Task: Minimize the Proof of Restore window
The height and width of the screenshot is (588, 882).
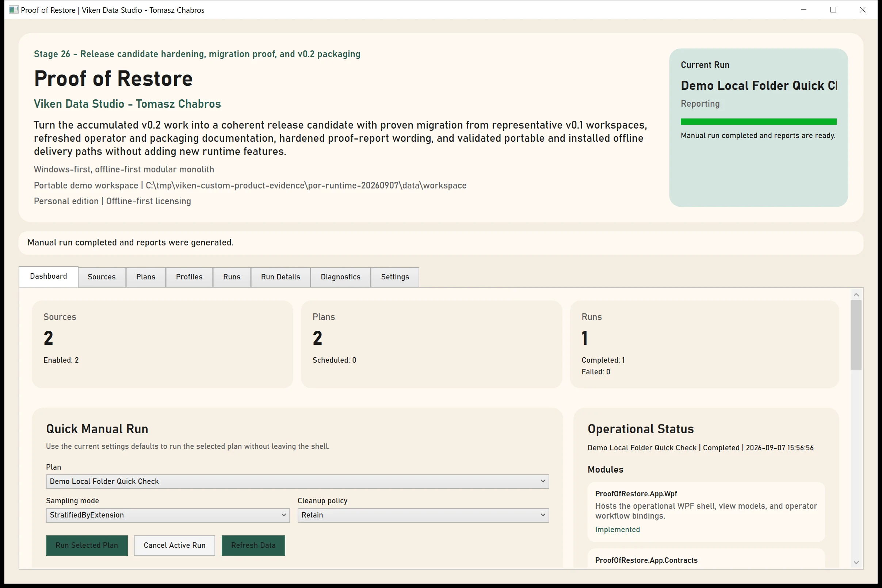Action: tap(803, 10)
